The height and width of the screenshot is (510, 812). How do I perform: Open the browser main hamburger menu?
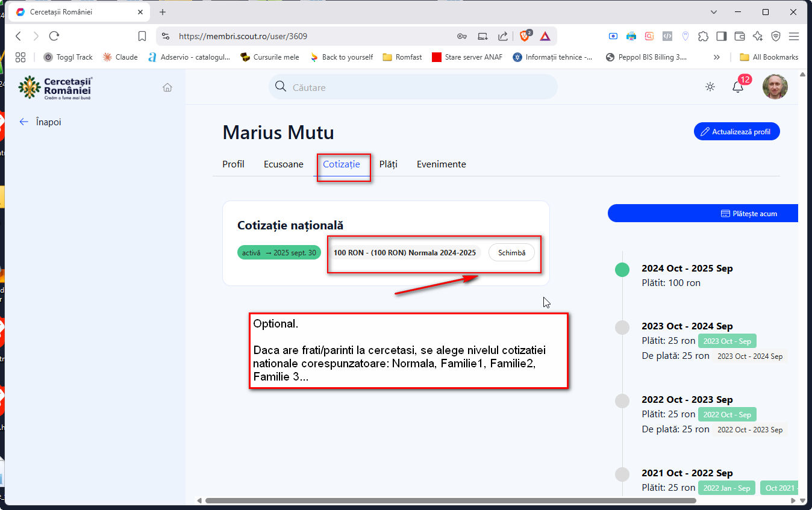[794, 36]
